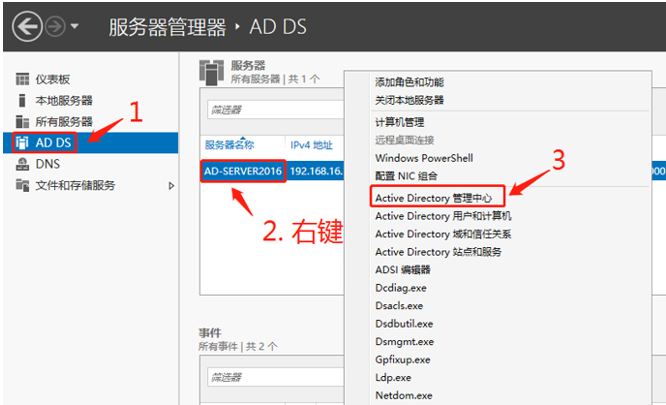Click 远程桌面连接 menu entry
666x405 pixels.
coord(404,140)
